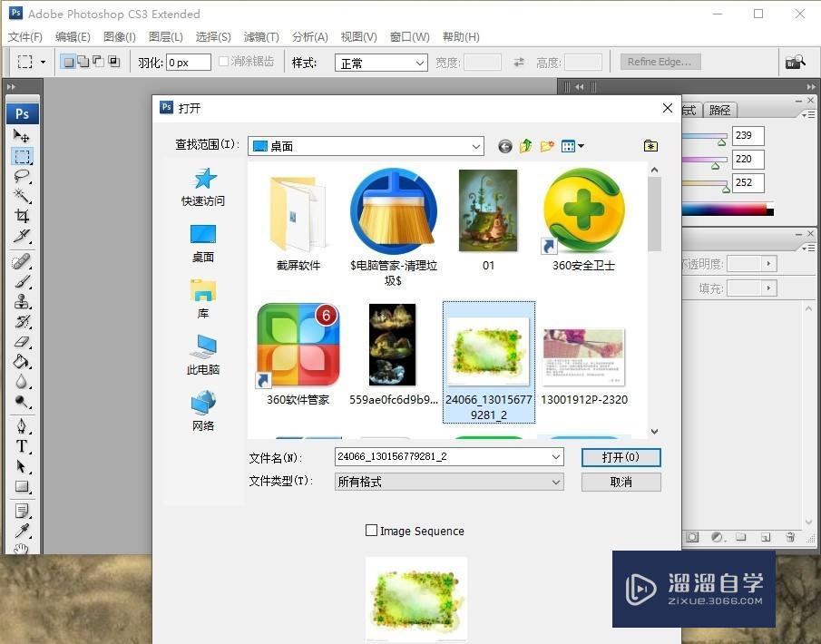Enable Add to Selection mode in options bar
Image resolution: width=821 pixels, height=644 pixels.
(82, 59)
